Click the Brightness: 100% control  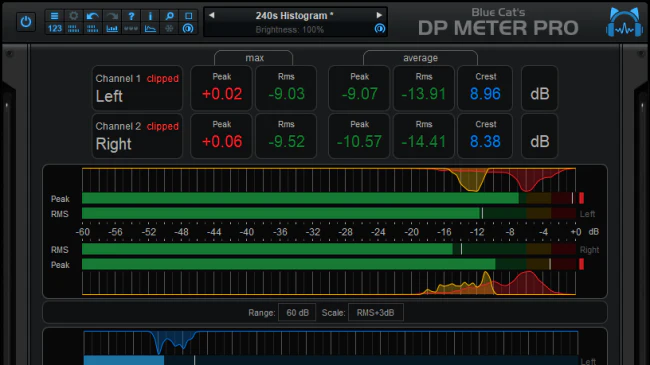[x=290, y=30]
